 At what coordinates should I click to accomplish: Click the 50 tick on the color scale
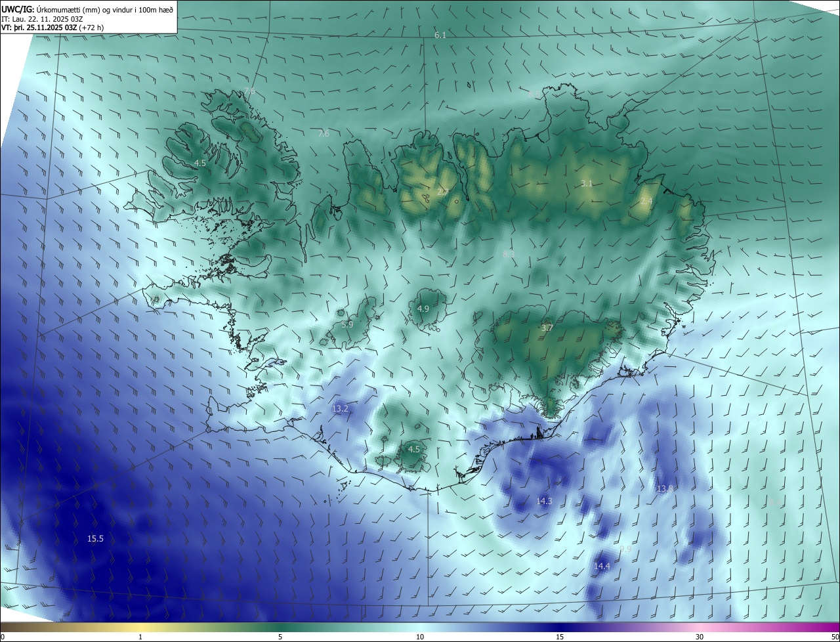pos(835,637)
